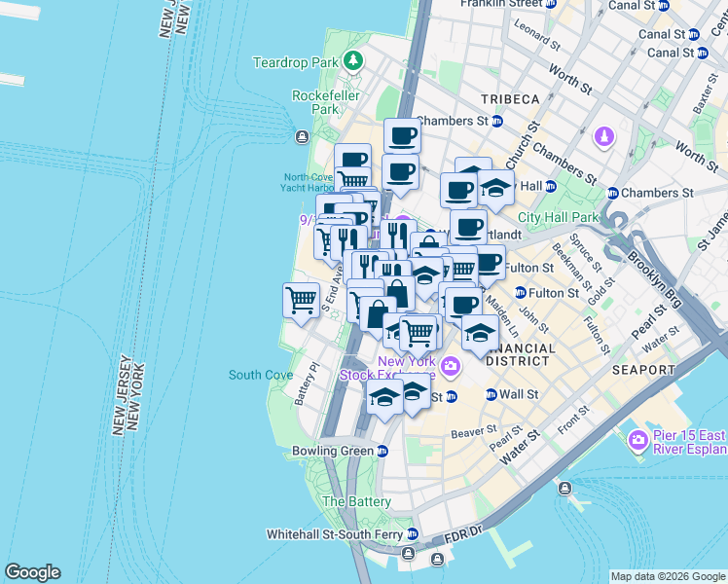Open the lone shopping cart marker west of S End Ave
Viewport: 728px width, 584px height.
[302, 301]
